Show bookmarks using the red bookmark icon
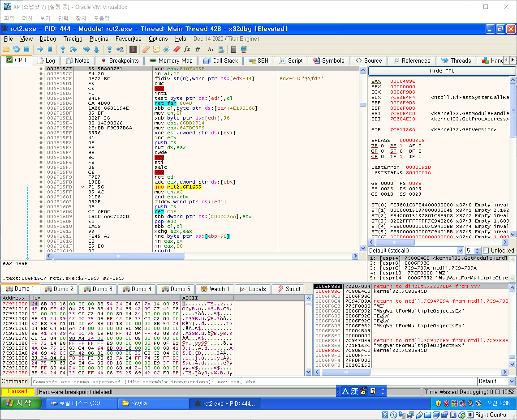Screen dimensions: 517x420 177,49
